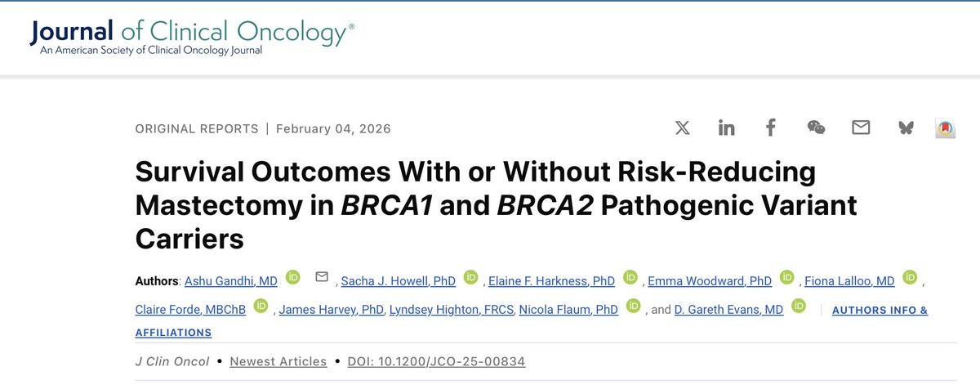Share article on LinkedIn

click(x=726, y=128)
